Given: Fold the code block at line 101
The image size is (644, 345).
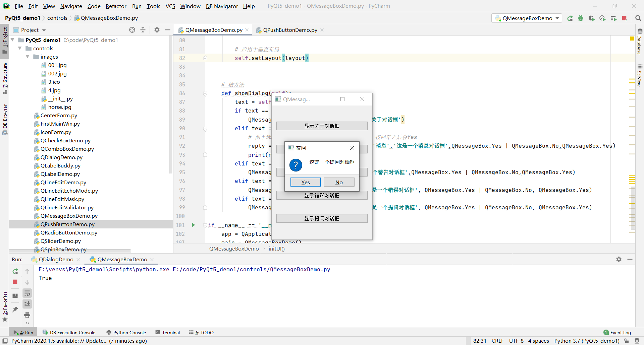Looking at the screenshot, I should click(205, 225).
